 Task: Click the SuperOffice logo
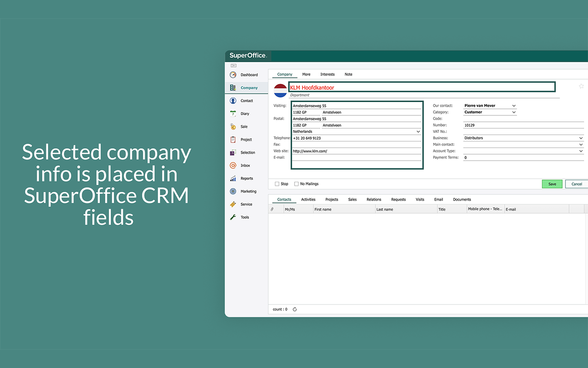pyautogui.click(x=248, y=55)
